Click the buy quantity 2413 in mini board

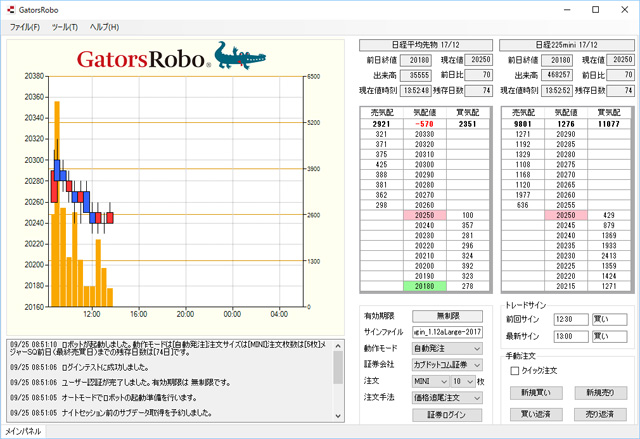(x=609, y=256)
